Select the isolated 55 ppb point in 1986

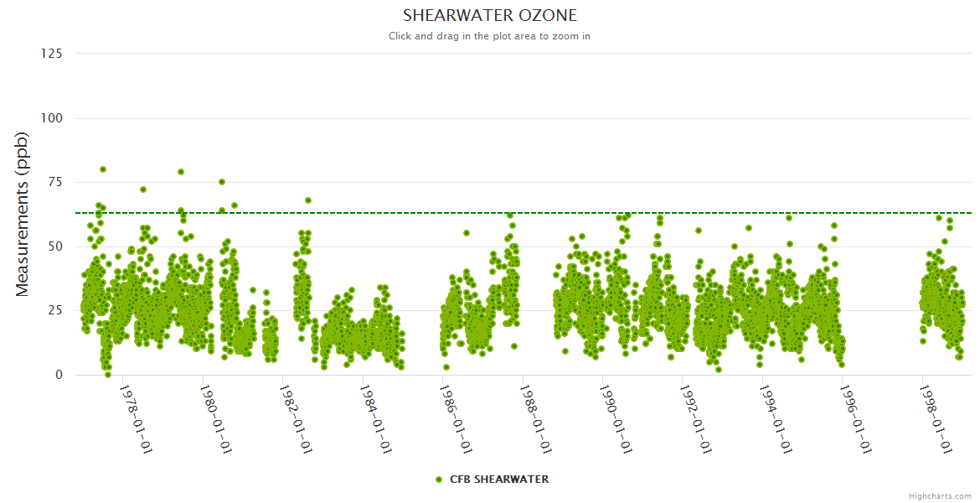(467, 233)
